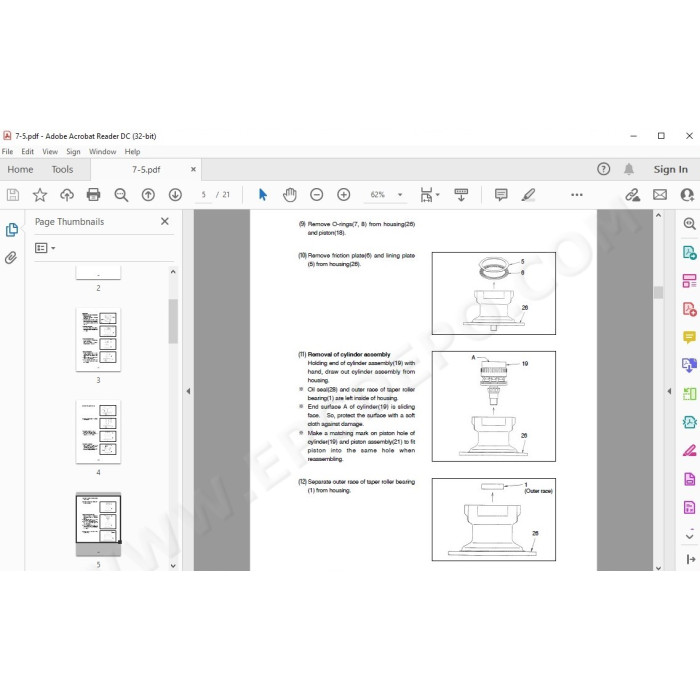Open right-panel search tool
The height and width of the screenshot is (700, 700).
tap(689, 224)
